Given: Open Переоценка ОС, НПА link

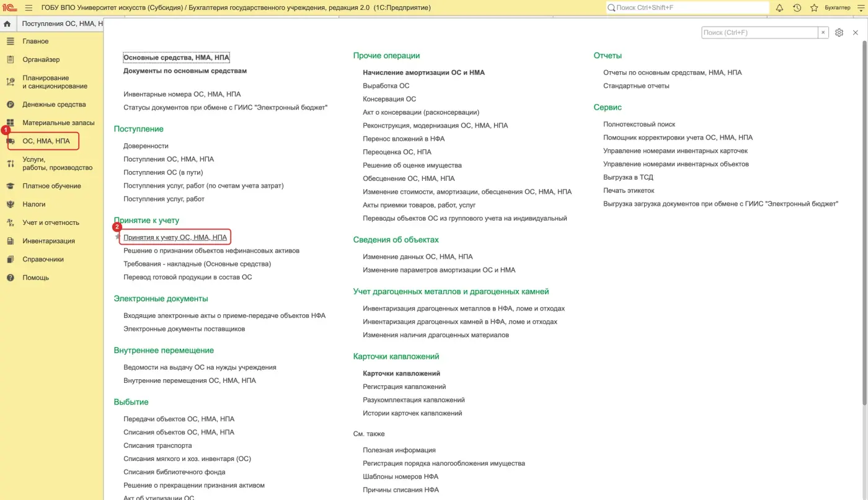Looking at the screenshot, I should (397, 152).
